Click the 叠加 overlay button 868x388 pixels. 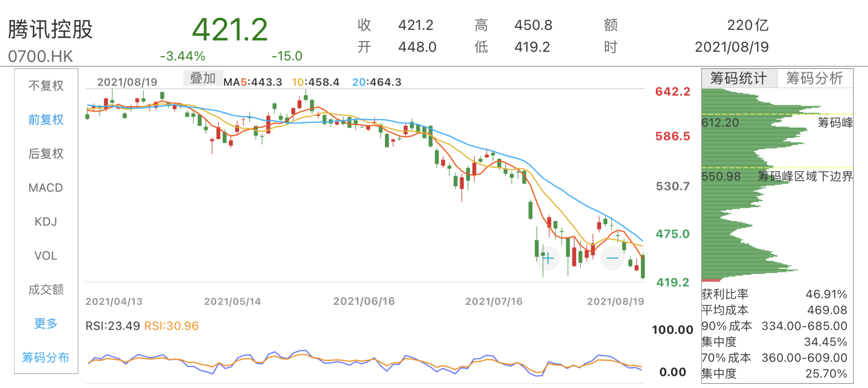click(203, 78)
